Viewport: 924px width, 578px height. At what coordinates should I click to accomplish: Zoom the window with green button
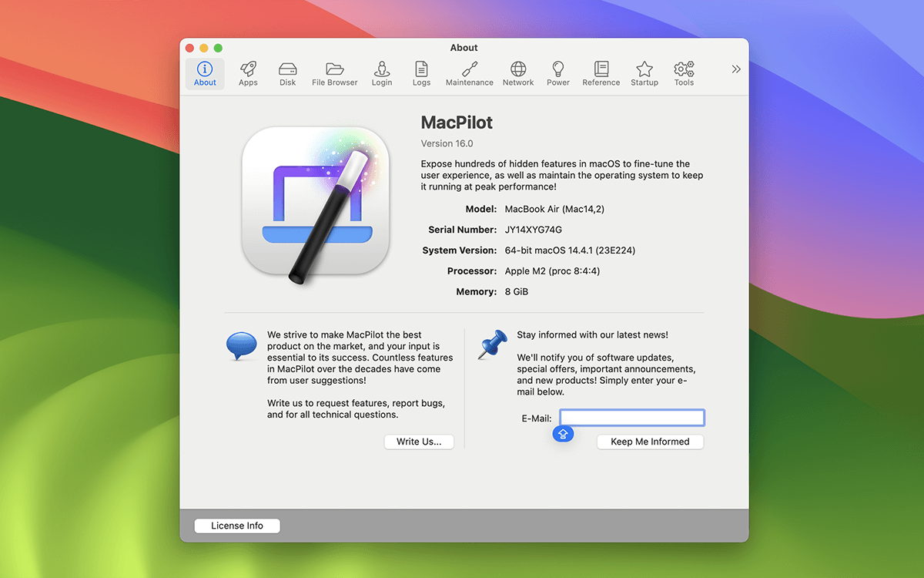pos(218,48)
